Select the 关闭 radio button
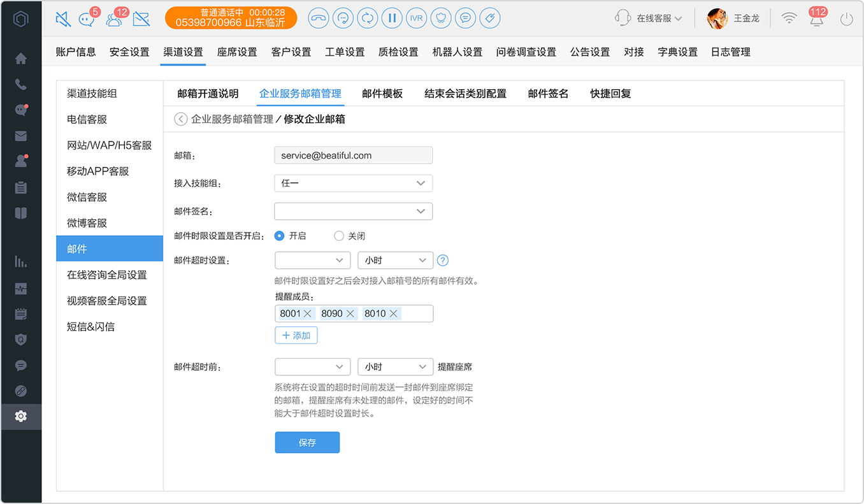 (x=339, y=236)
